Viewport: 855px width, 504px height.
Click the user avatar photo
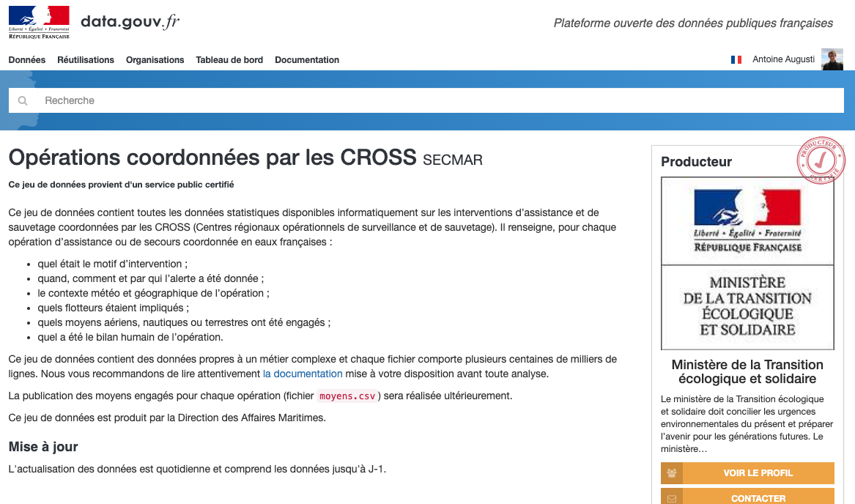[x=832, y=59]
